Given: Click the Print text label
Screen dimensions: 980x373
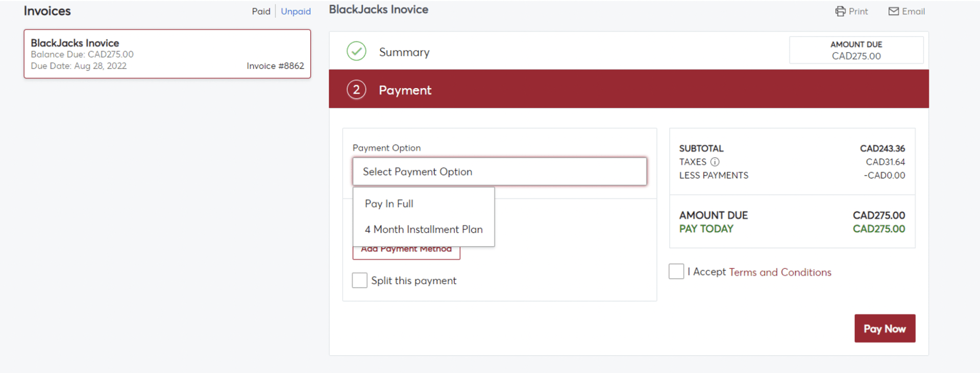Looking at the screenshot, I should tap(858, 11).
